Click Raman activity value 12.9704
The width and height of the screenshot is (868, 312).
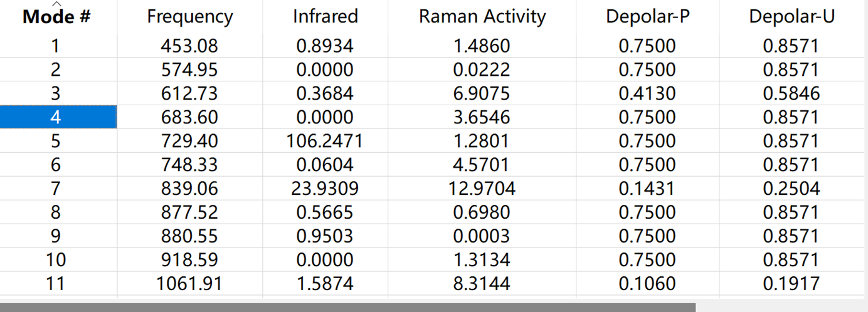point(482,189)
